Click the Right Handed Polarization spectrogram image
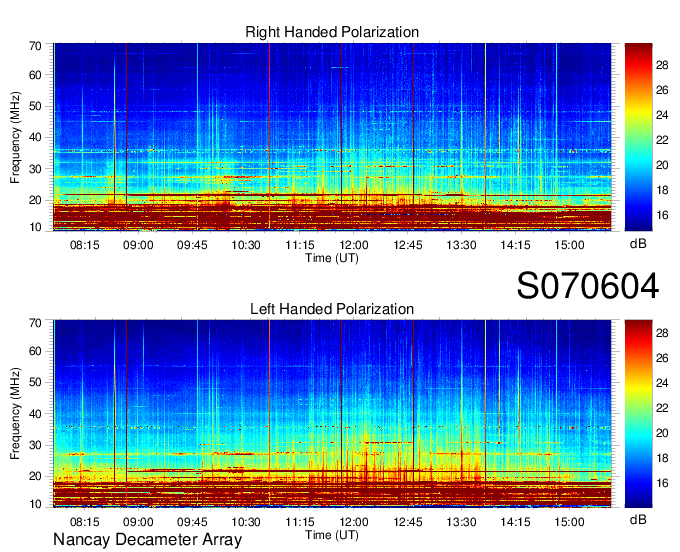680x552 pixels. click(x=332, y=137)
